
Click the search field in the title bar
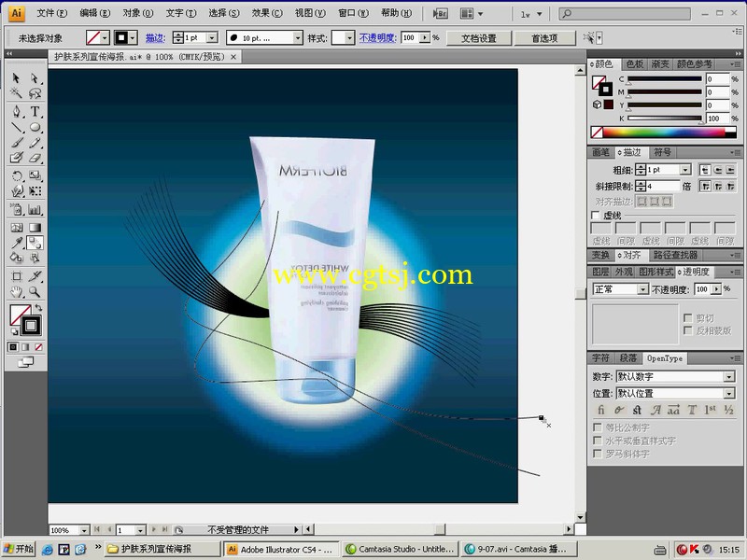point(624,13)
